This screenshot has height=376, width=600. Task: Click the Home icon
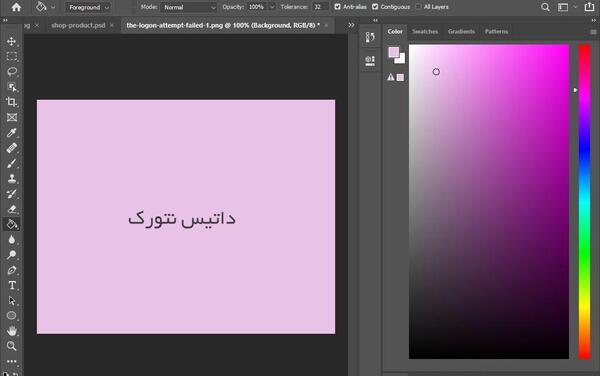[x=16, y=7]
